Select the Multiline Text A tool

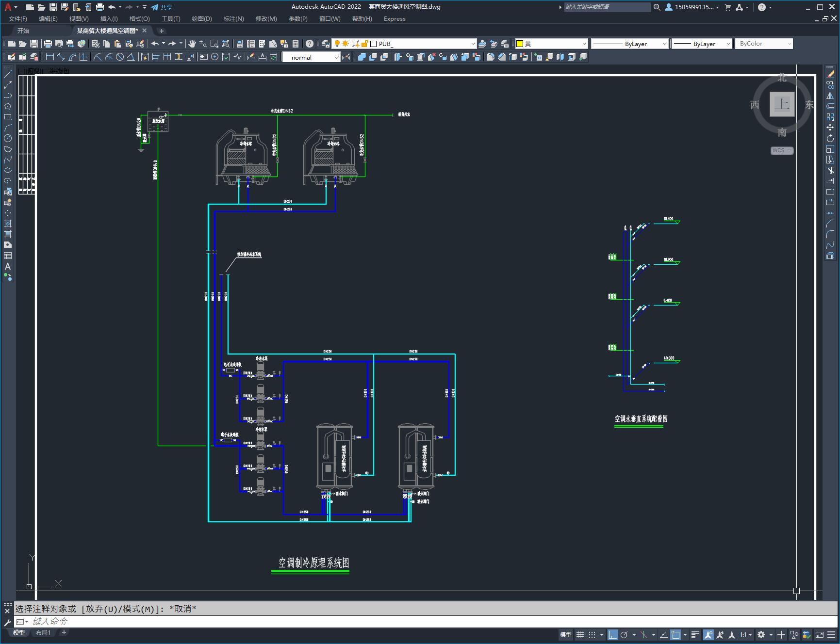pyautogui.click(x=8, y=266)
